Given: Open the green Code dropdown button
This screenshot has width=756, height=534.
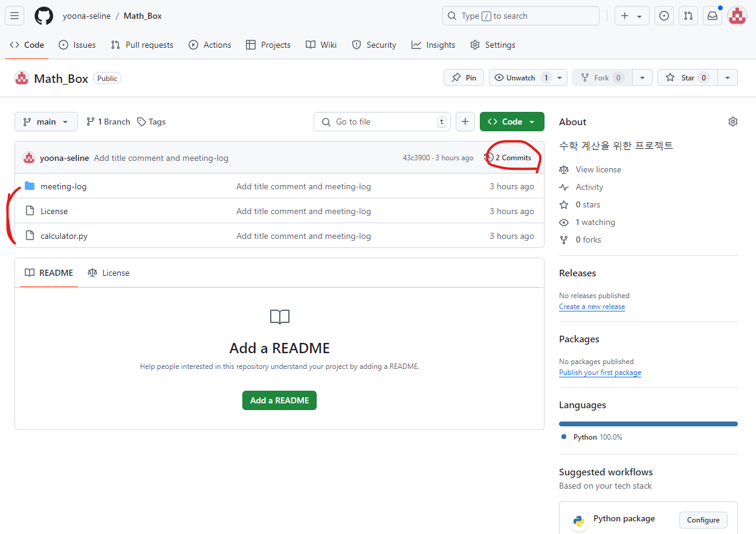Looking at the screenshot, I should click(x=512, y=122).
